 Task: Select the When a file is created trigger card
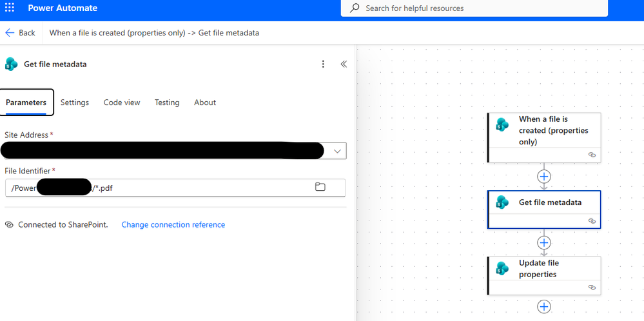point(544,137)
